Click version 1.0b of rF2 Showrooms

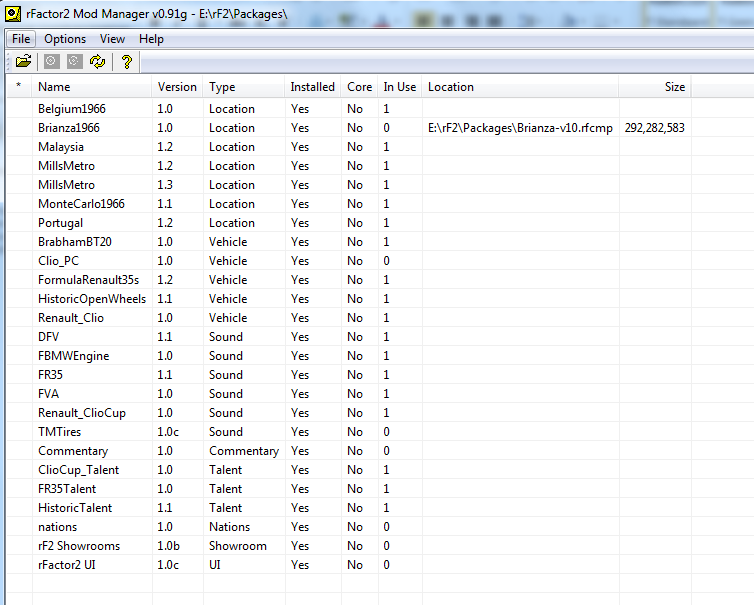pyautogui.click(x=168, y=546)
